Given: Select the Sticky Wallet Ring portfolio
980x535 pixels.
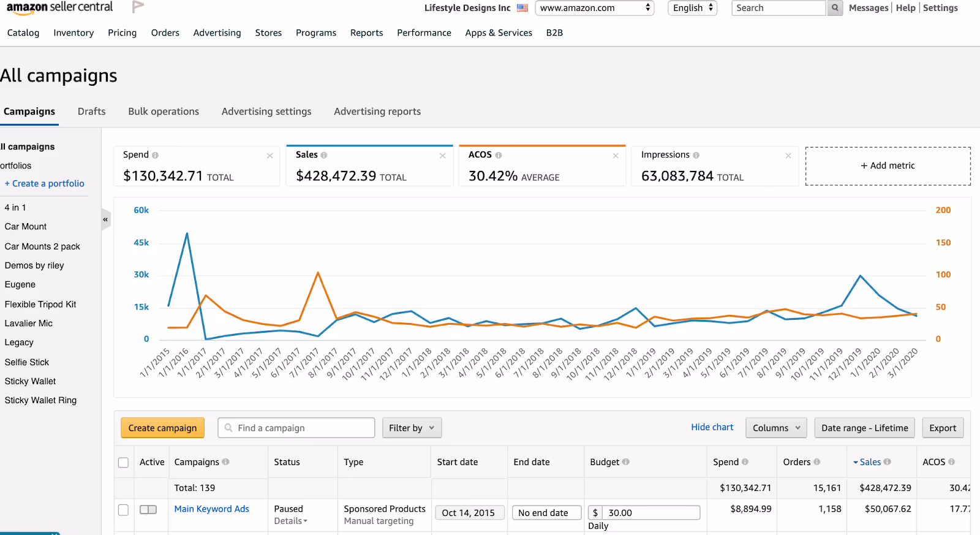Looking at the screenshot, I should (x=40, y=401).
